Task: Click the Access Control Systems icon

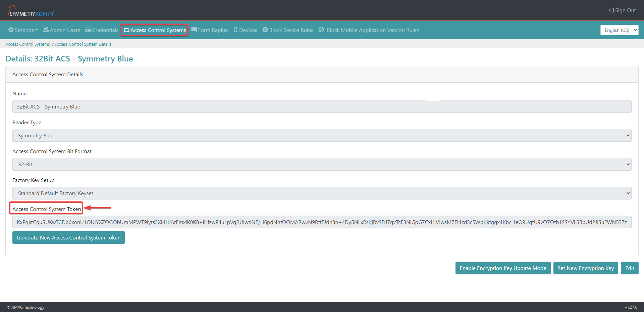Action: (x=126, y=30)
